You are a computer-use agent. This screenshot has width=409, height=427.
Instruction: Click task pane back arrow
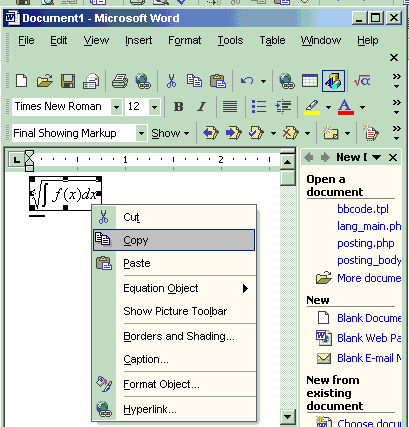point(309,157)
